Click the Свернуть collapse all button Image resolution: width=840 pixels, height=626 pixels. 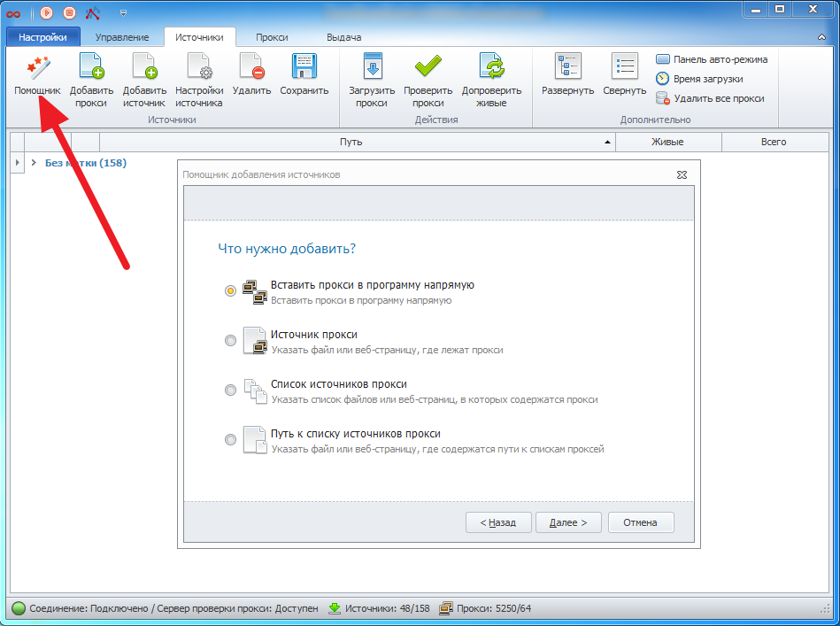pyautogui.click(x=625, y=68)
